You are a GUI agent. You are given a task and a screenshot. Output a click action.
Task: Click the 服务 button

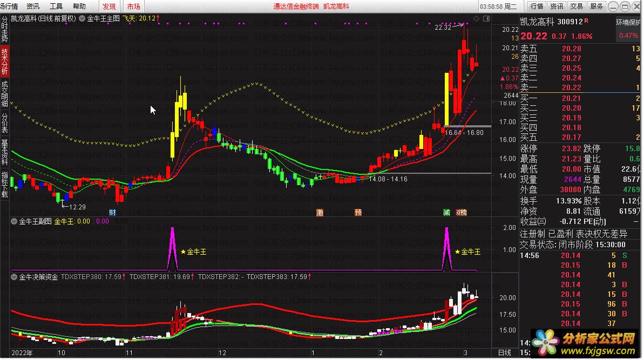[596, 6]
